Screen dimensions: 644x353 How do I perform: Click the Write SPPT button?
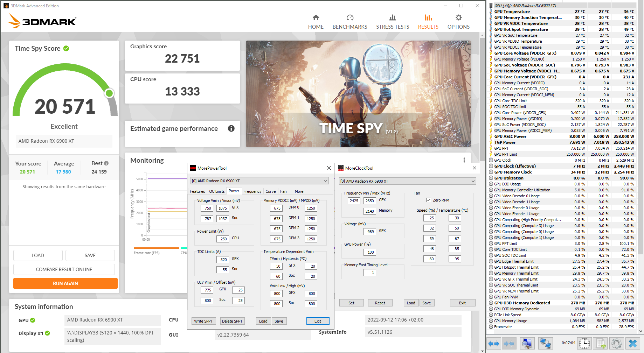point(203,321)
